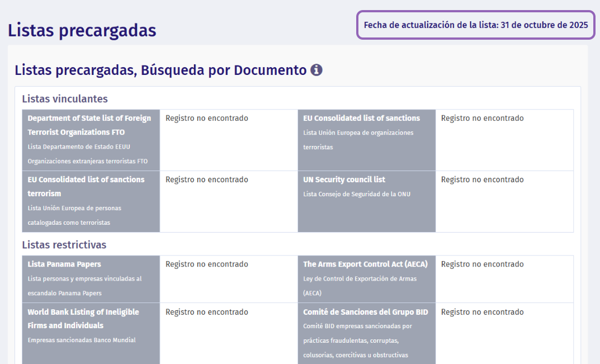
Task: Click the result beside UN Security council list
Action: 482,179
